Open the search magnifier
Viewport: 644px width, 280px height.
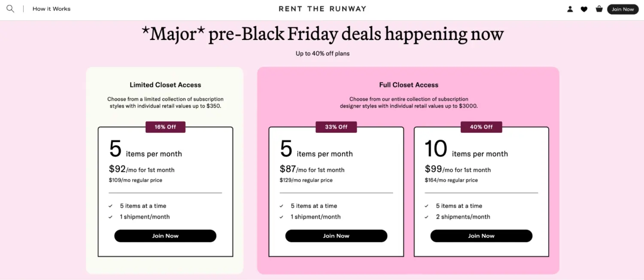(x=10, y=9)
